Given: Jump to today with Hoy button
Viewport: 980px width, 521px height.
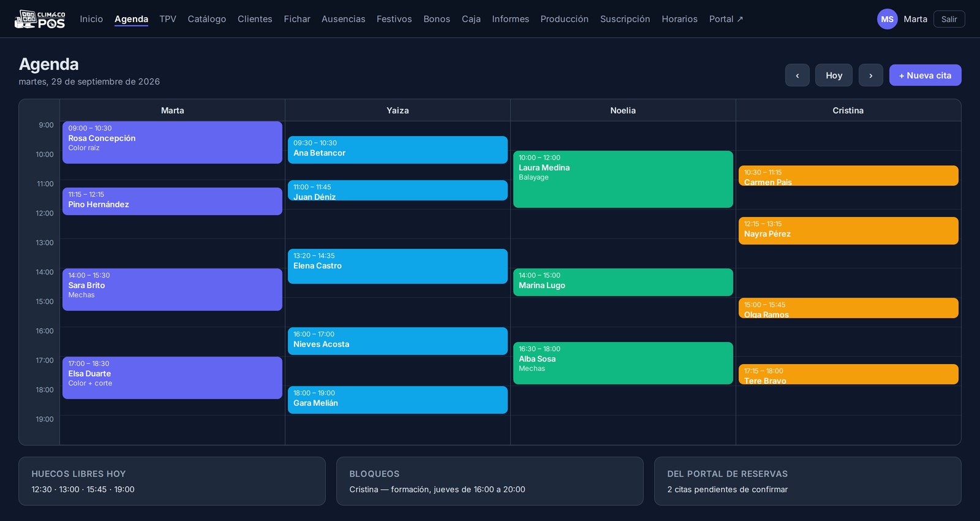Looking at the screenshot, I should click(834, 75).
